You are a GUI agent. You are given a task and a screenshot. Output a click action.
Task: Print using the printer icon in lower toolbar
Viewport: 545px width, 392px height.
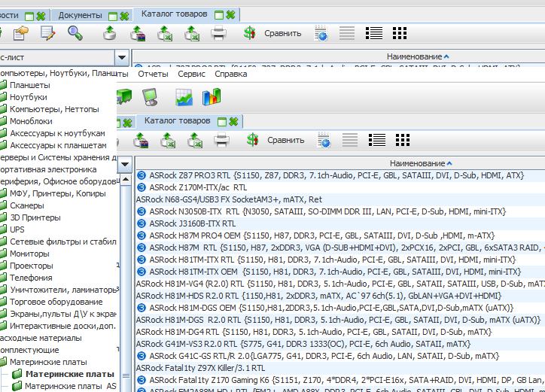(x=221, y=141)
